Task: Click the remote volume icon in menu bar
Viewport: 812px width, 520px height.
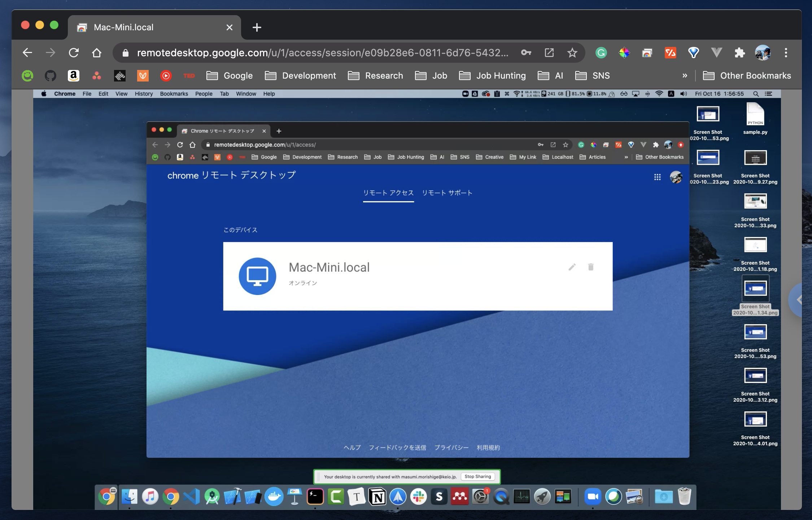Action: coord(683,94)
